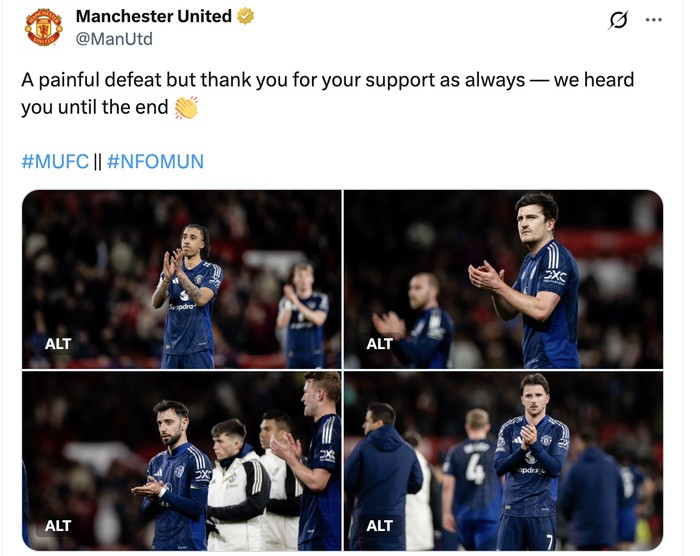Open the #NFOMUN hashtag
700x556 pixels.
coord(155,161)
